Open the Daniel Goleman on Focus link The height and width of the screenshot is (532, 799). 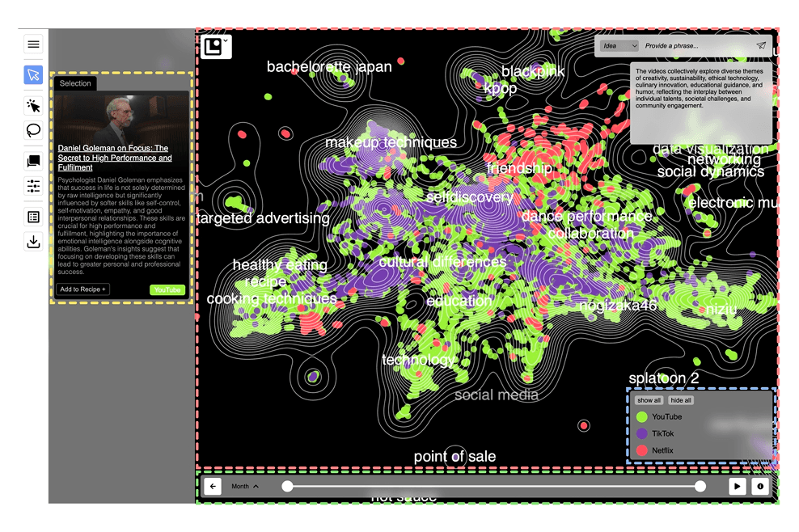[115, 158]
